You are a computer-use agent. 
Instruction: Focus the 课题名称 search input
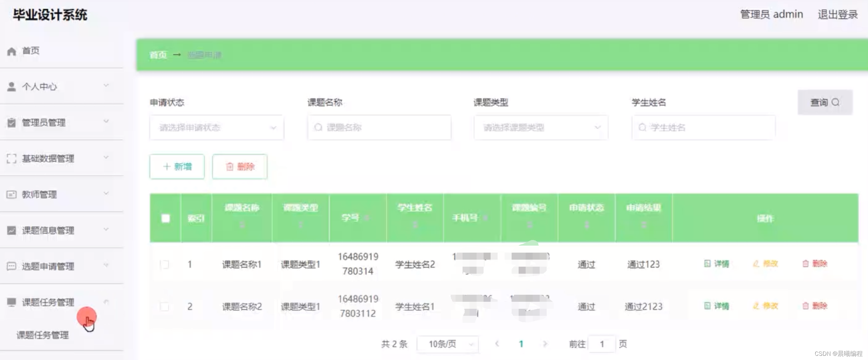(380, 127)
